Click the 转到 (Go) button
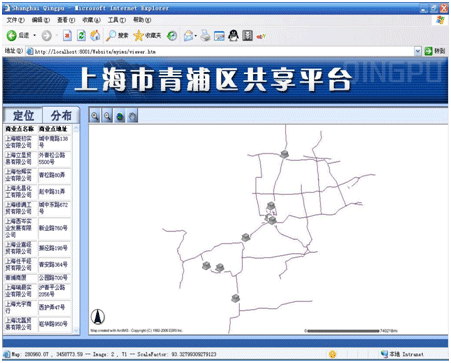Image resolution: width=451 pixels, height=363 pixels. (x=435, y=51)
